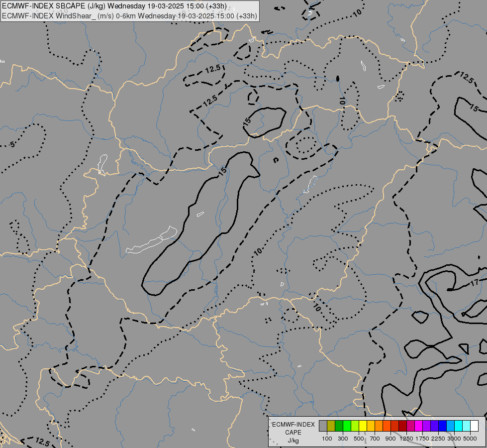Click the '500' legend scale value
Viewport: 487px width, 448px height.
pyautogui.click(x=359, y=439)
